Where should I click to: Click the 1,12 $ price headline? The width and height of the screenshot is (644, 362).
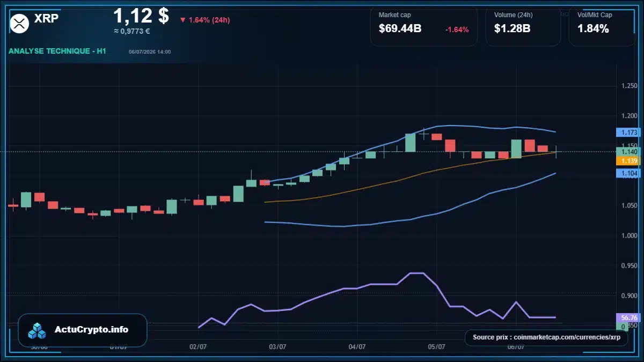pyautogui.click(x=141, y=15)
